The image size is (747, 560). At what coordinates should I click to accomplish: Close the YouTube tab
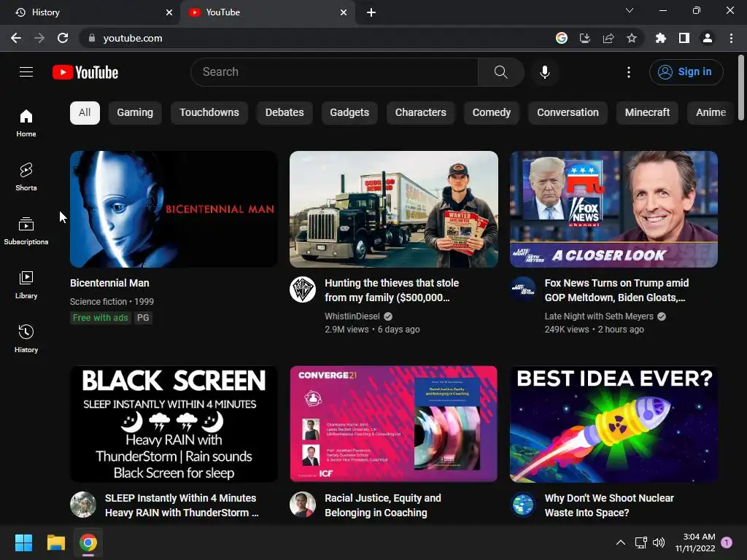click(x=344, y=12)
